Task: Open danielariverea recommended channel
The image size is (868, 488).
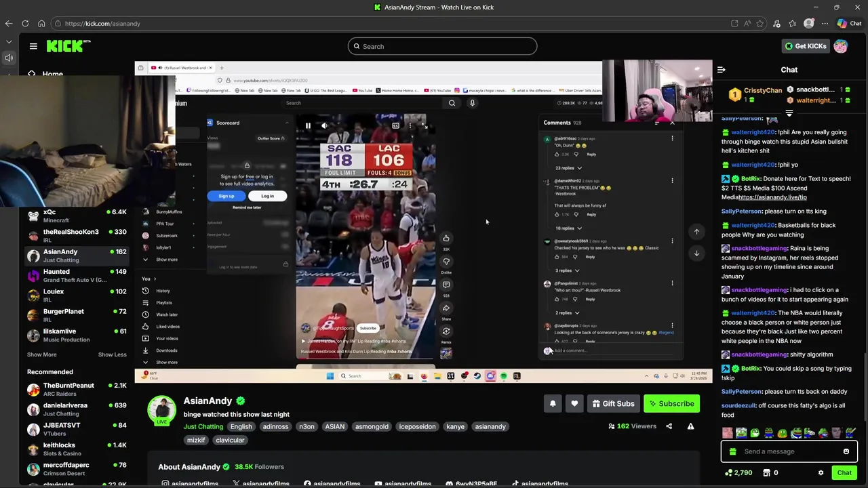Action: pyautogui.click(x=77, y=409)
